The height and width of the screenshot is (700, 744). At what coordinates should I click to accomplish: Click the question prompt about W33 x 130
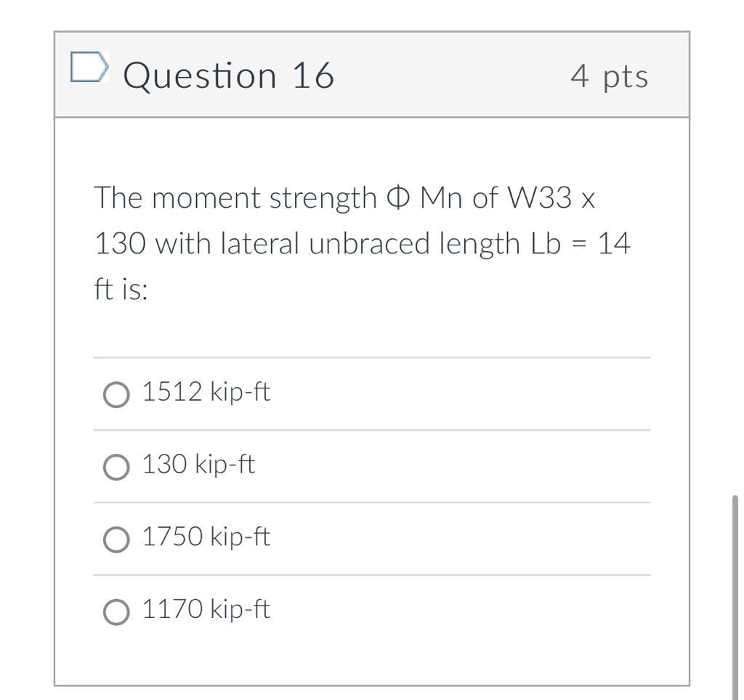pyautogui.click(x=361, y=241)
